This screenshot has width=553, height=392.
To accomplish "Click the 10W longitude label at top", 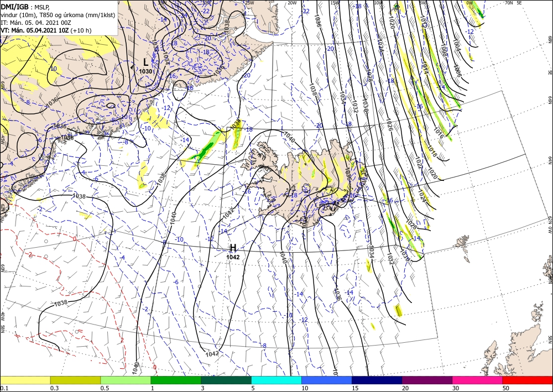I will 378,3.
